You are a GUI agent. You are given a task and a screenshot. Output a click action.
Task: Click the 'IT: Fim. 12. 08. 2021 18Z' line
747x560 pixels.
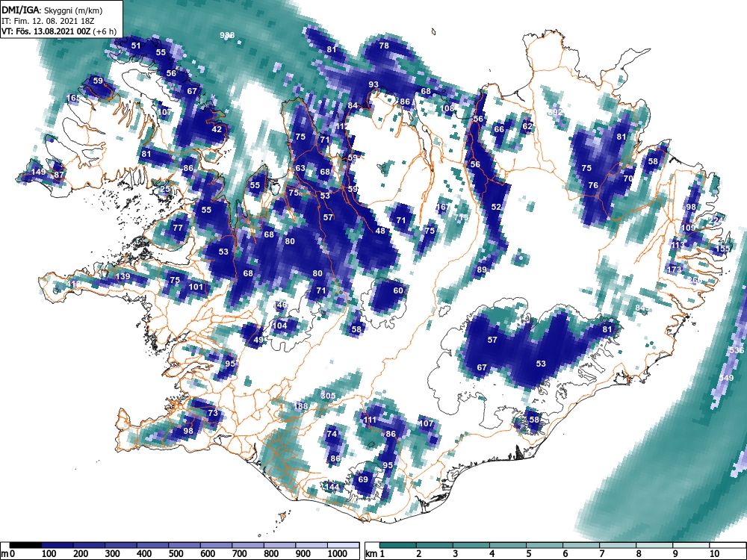[46, 21]
